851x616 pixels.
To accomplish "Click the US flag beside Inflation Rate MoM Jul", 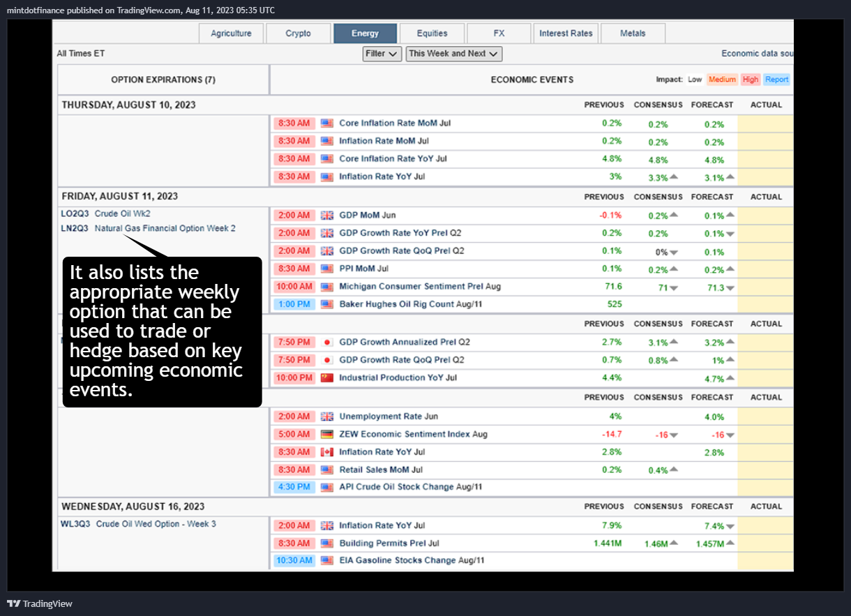I will tap(326, 141).
